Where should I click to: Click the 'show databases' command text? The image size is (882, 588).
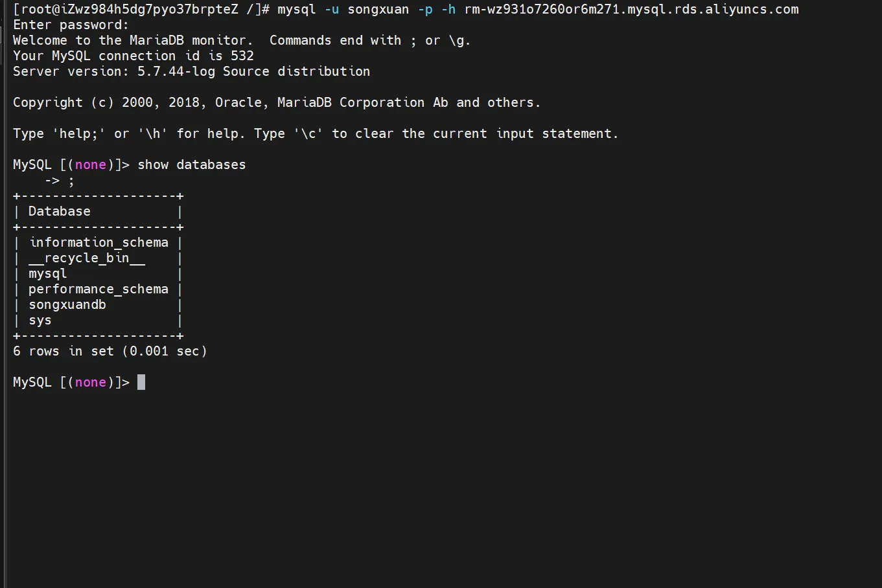click(x=191, y=164)
